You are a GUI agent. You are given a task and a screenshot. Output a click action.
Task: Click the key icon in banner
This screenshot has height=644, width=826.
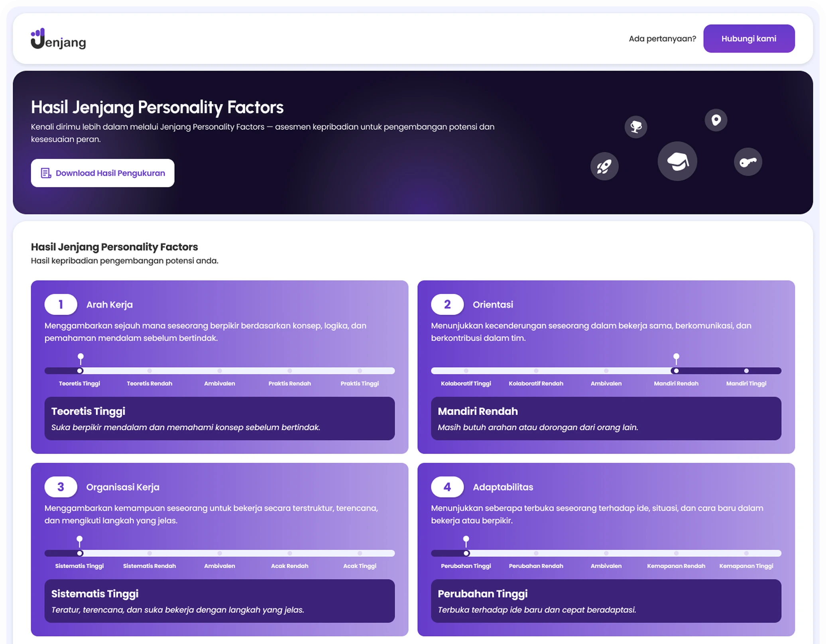pyautogui.click(x=748, y=162)
